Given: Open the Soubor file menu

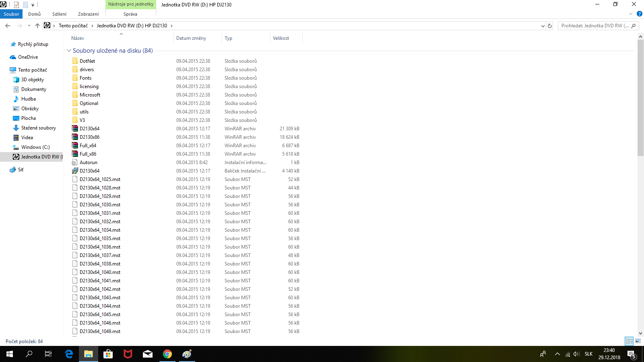Looking at the screenshot, I should 11,14.
